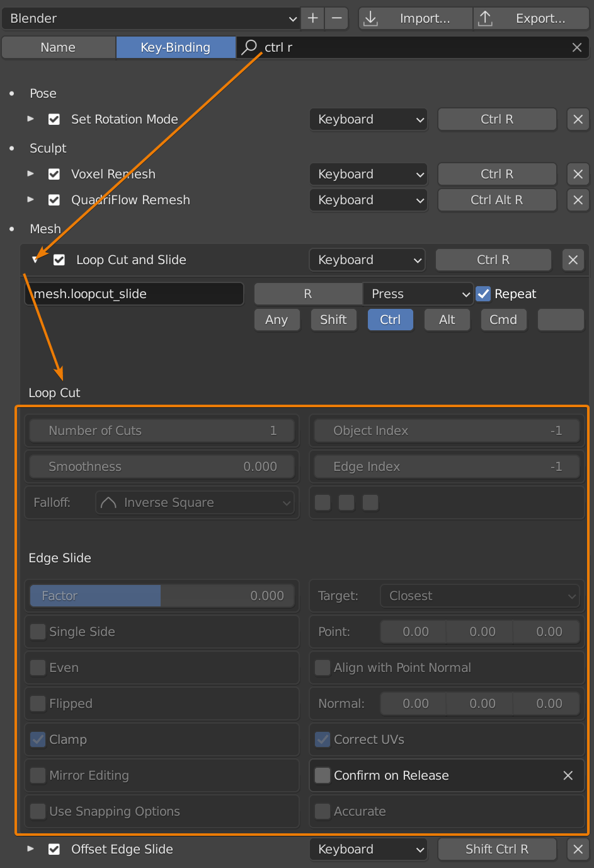The image size is (594, 868).
Task: Remove the Loop Cut and Slide shortcut
Action: (573, 259)
